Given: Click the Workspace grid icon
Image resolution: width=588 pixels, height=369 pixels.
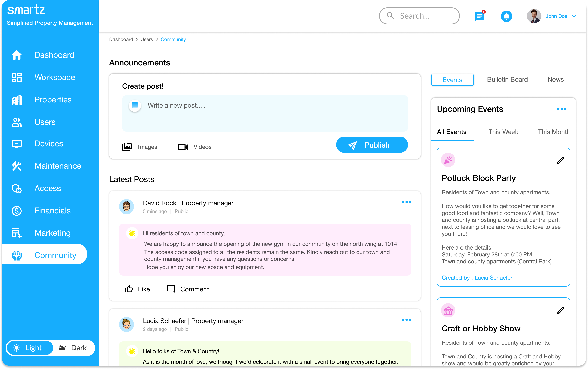Looking at the screenshot, I should (17, 77).
